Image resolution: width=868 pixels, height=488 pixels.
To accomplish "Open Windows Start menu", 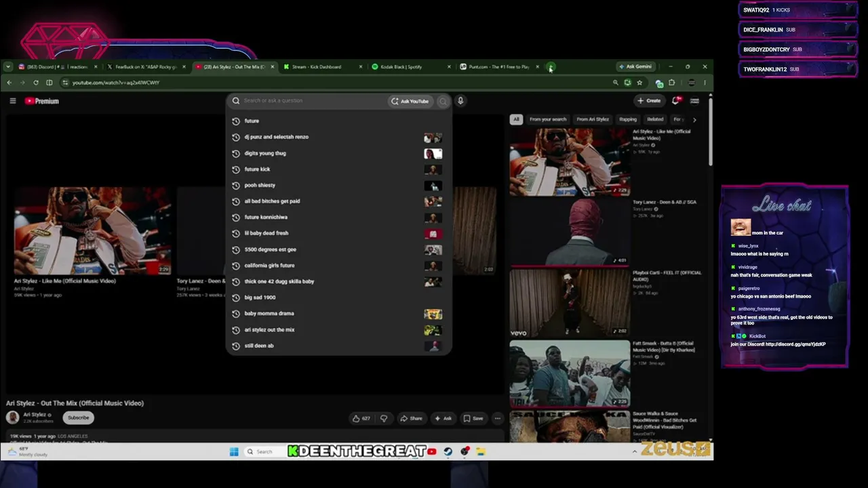I will [234, 451].
